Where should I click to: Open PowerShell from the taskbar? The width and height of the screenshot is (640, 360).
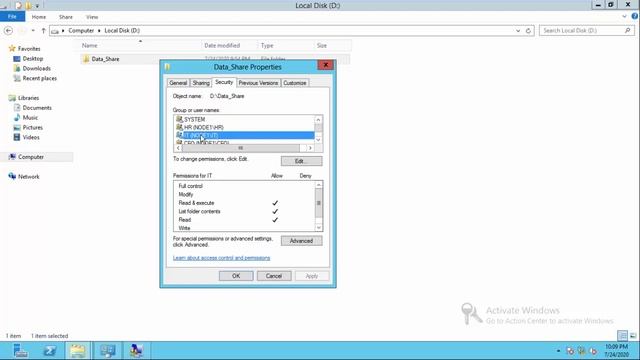(x=49, y=351)
